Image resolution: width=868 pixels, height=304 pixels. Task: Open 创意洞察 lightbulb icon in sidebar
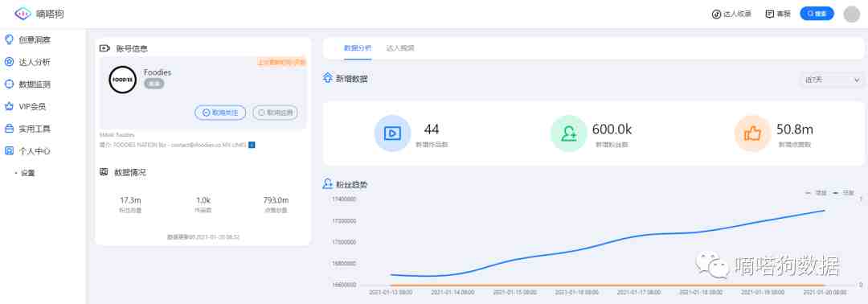(9, 40)
